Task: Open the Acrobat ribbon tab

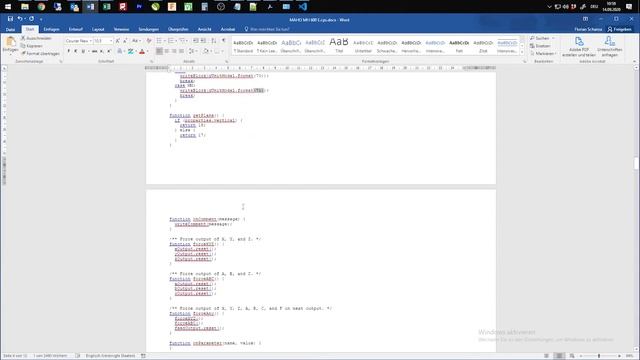Action: [x=228, y=29]
